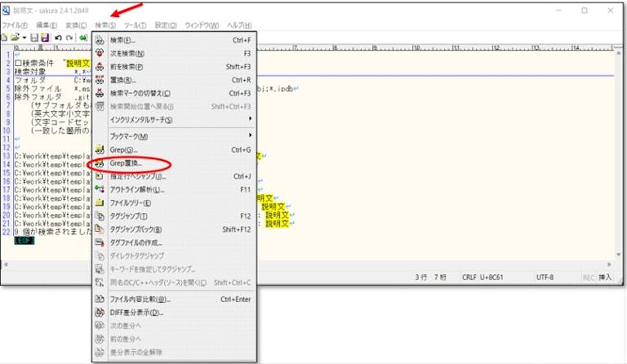This screenshot has height=364, width=627.
Task: Choose Grep(G)... Ctrl+G menu entry
Action: tap(175, 150)
